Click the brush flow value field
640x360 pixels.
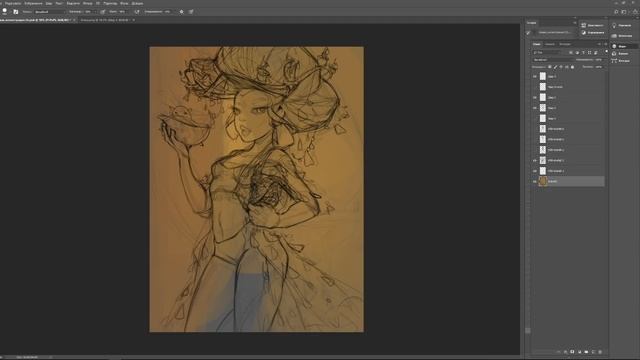pyautogui.click(x=122, y=12)
